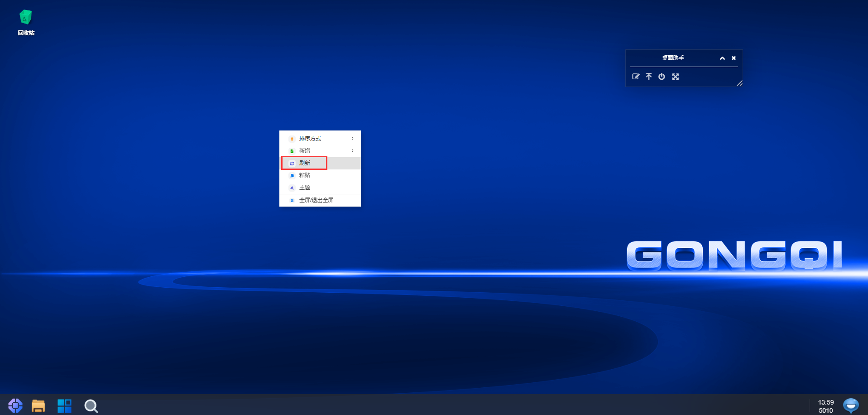This screenshot has width=868, height=415.
Task: Open the search magnifier on the taskbar
Action: tap(91, 406)
